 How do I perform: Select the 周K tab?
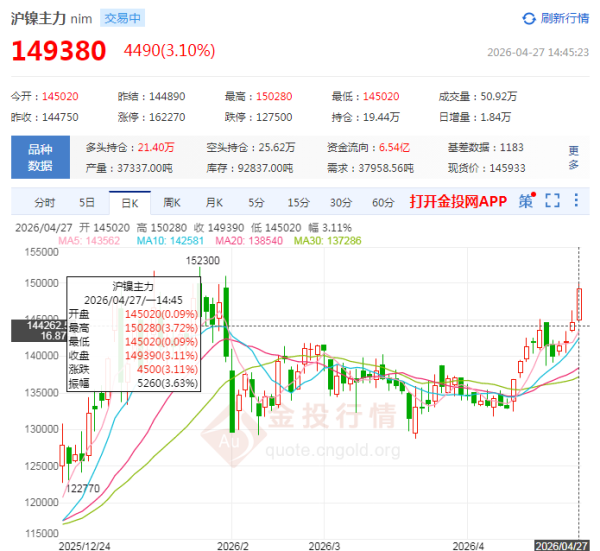pos(172,202)
